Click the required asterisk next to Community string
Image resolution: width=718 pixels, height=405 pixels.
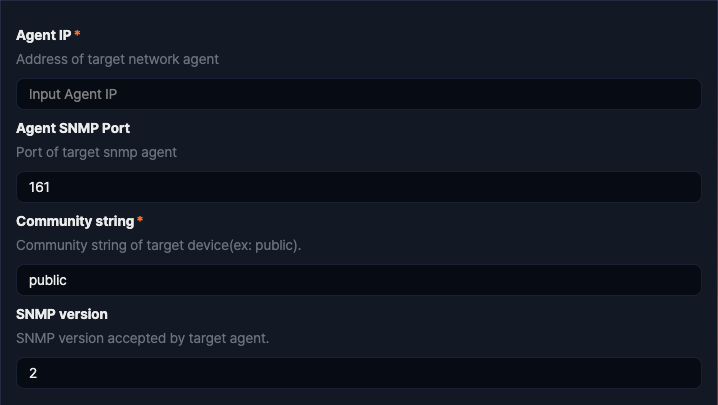point(140,221)
